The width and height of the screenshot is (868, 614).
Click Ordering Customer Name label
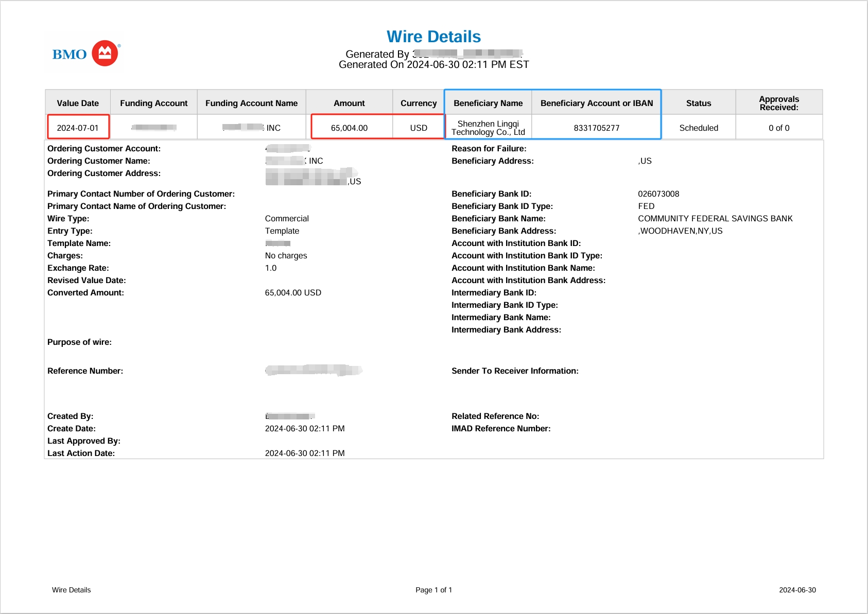point(99,161)
